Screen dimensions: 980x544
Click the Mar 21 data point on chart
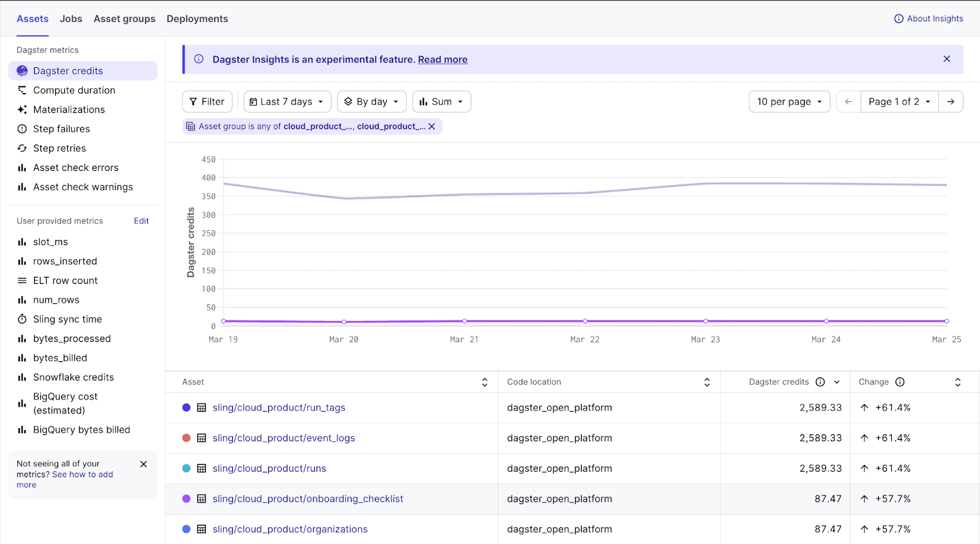pos(465,321)
